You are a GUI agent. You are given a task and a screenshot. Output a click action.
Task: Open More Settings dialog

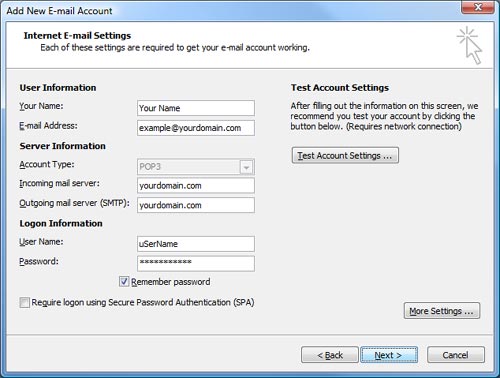[x=442, y=311]
